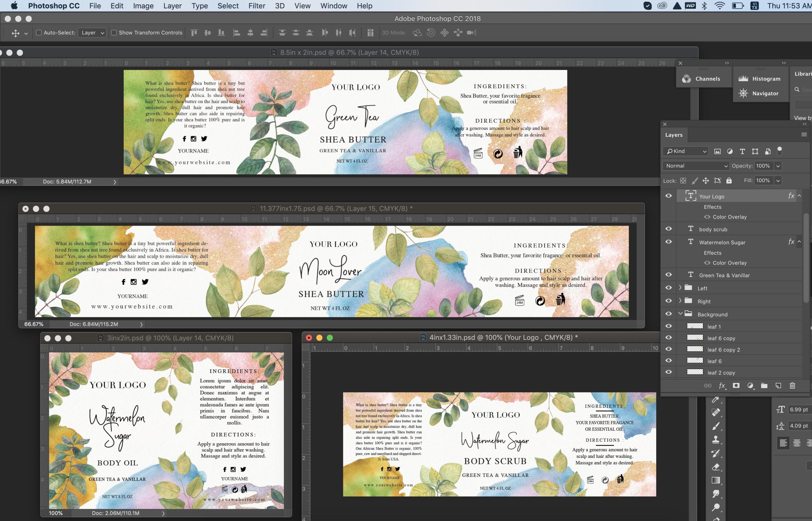Open the Auto-Select Layer dropdown

[x=92, y=33]
